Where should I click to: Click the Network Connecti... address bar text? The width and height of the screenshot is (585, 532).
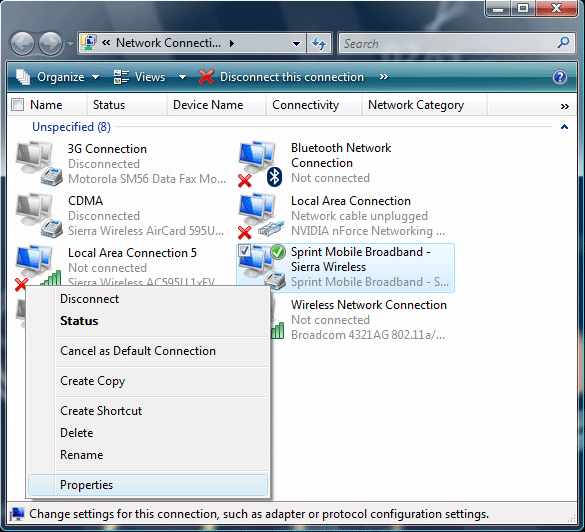pyautogui.click(x=168, y=43)
